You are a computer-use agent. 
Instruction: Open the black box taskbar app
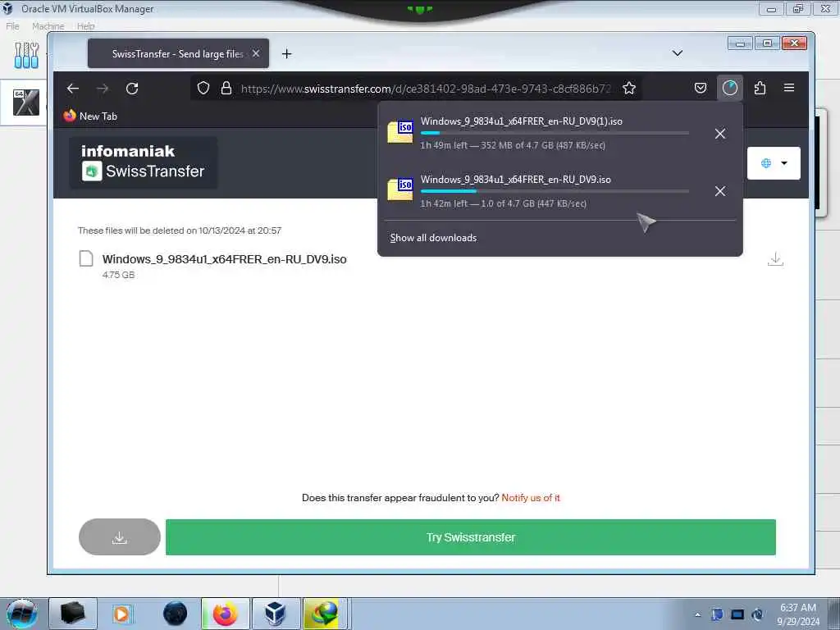[72, 614]
